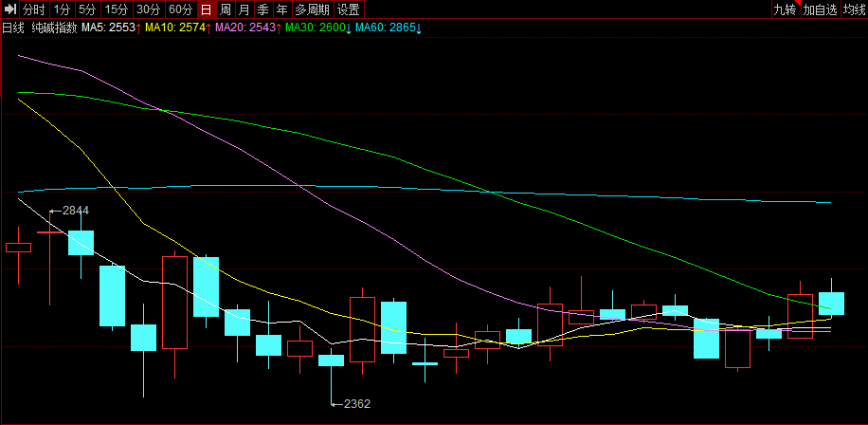This screenshot has width=868, height=425.
Task: Click the collapse arrow icon beside 分时
Action: click(10, 9)
